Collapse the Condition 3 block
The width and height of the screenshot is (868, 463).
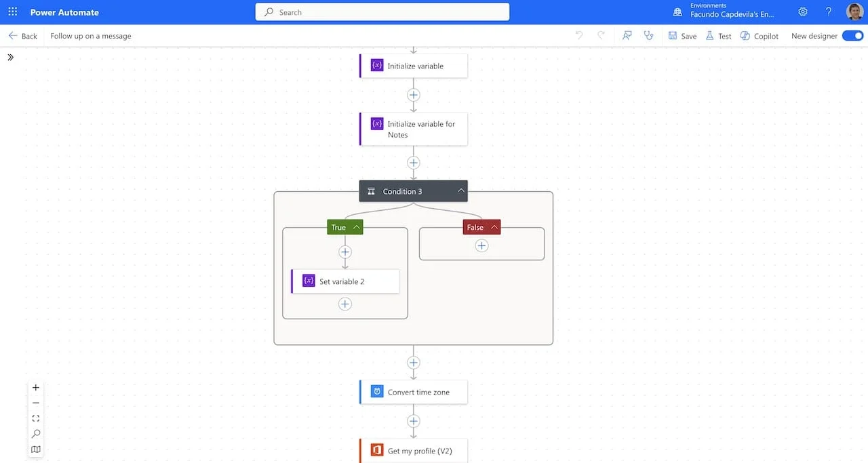tap(461, 191)
